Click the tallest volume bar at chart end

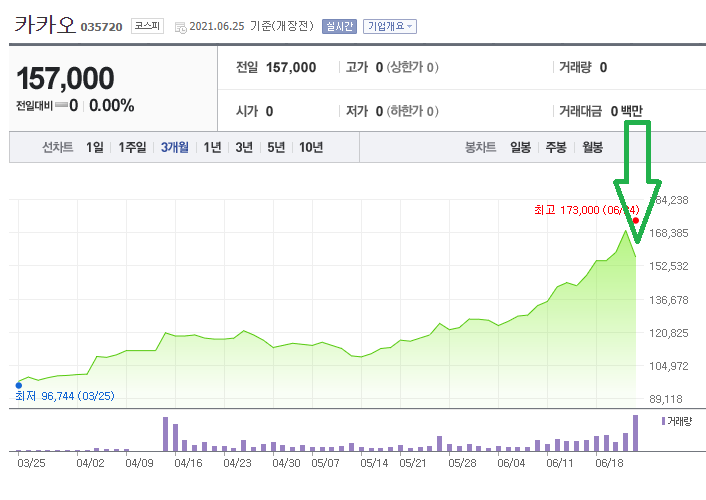tap(636, 433)
